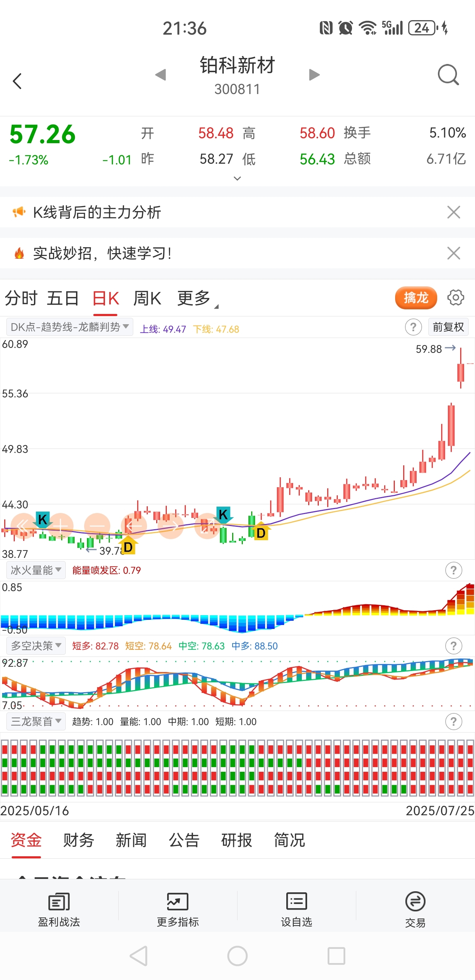Toggle the 前复权 adjustment button

(448, 327)
